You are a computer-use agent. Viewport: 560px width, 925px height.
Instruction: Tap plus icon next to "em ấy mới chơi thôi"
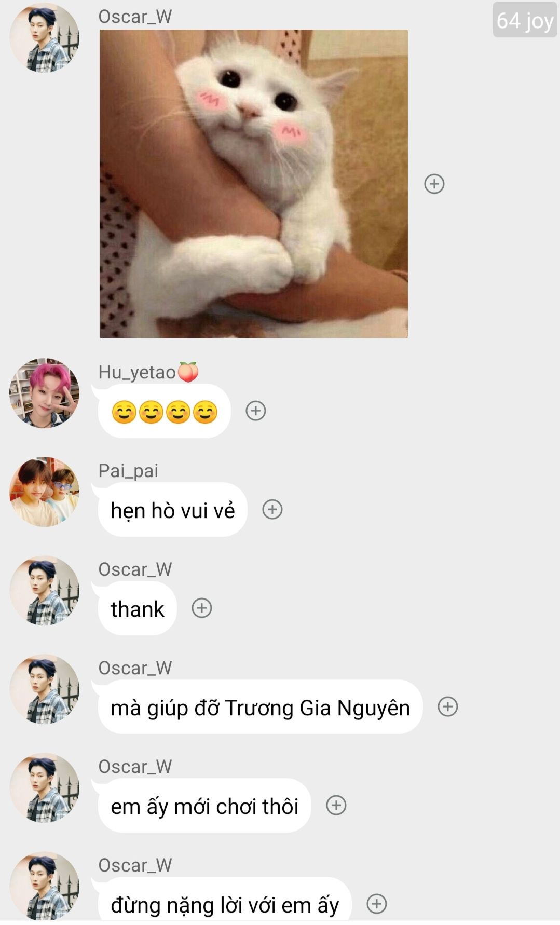336,805
